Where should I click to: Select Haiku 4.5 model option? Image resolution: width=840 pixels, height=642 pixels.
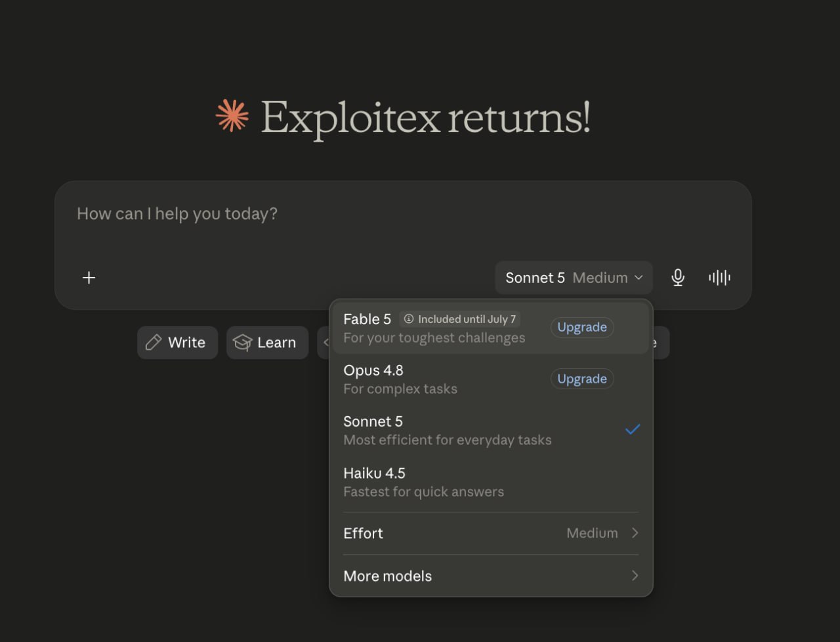[x=491, y=482]
